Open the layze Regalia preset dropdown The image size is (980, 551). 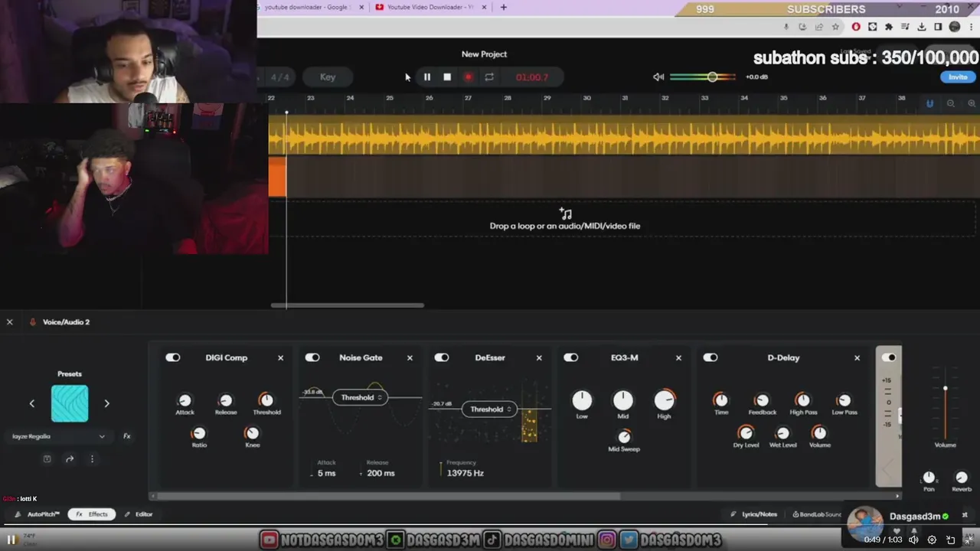(x=59, y=436)
